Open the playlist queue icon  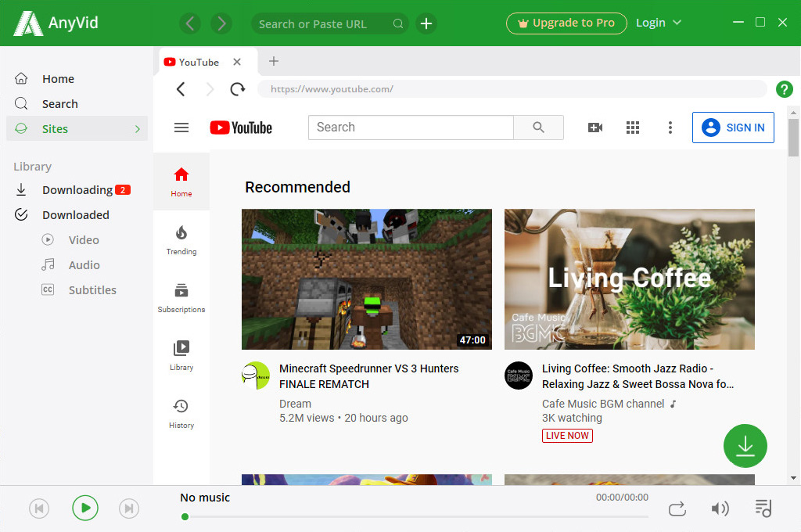point(763,508)
